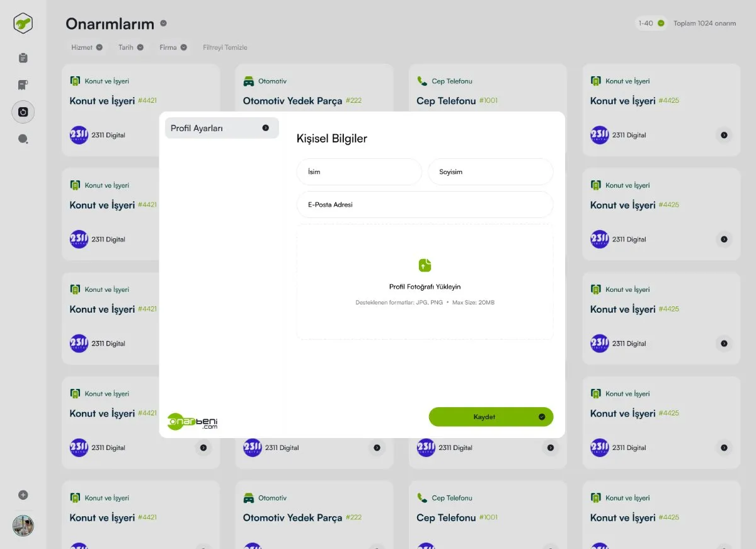Click 2311 Digital logo on top-row #4425 card

(600, 135)
